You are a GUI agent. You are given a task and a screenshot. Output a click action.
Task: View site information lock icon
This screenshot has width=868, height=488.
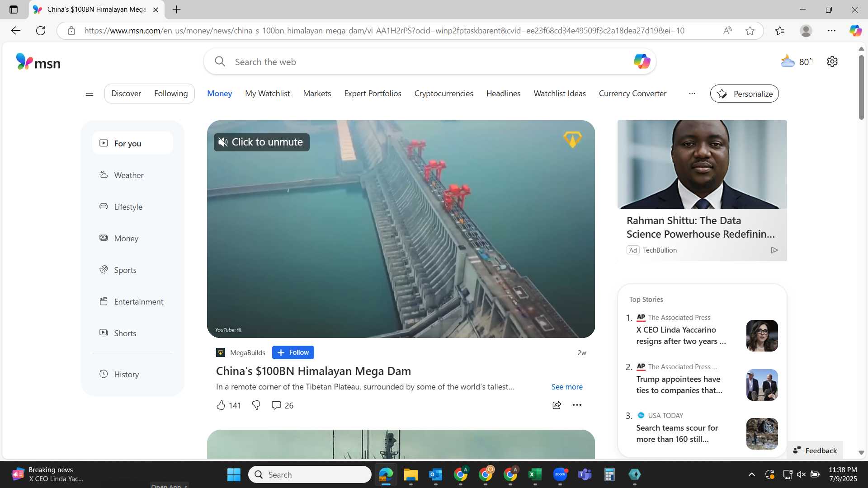tap(71, 31)
